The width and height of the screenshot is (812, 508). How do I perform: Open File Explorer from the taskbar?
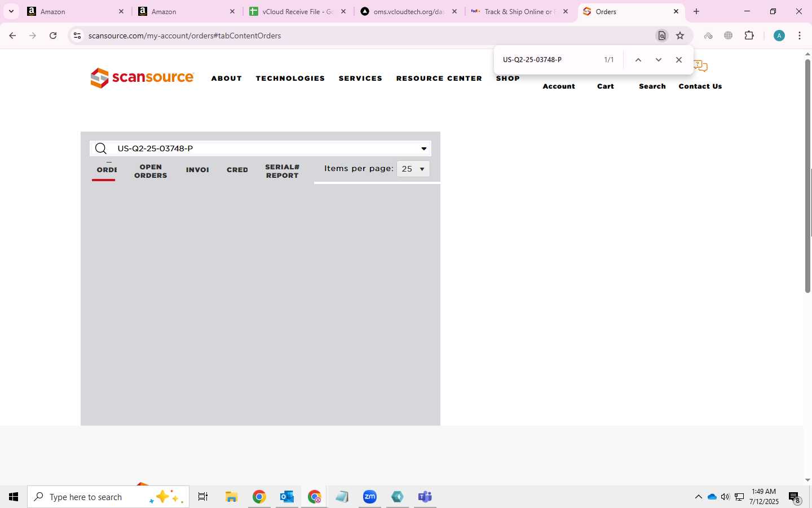pyautogui.click(x=231, y=497)
